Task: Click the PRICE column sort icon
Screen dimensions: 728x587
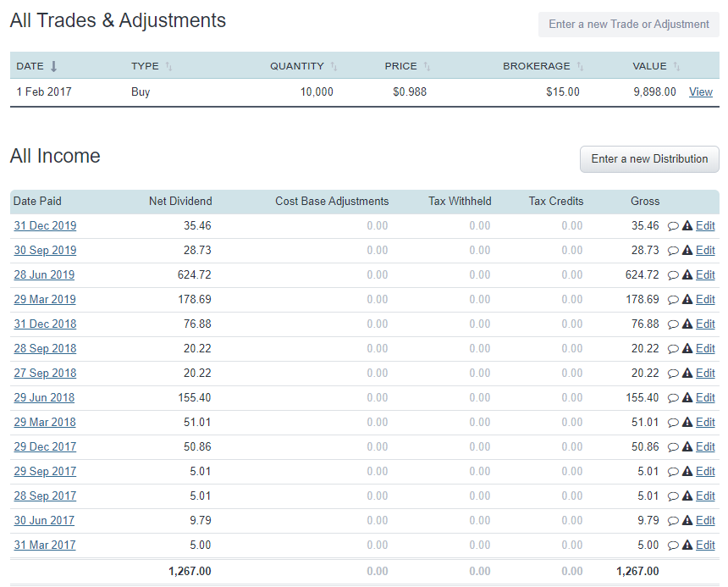Action: (427, 65)
